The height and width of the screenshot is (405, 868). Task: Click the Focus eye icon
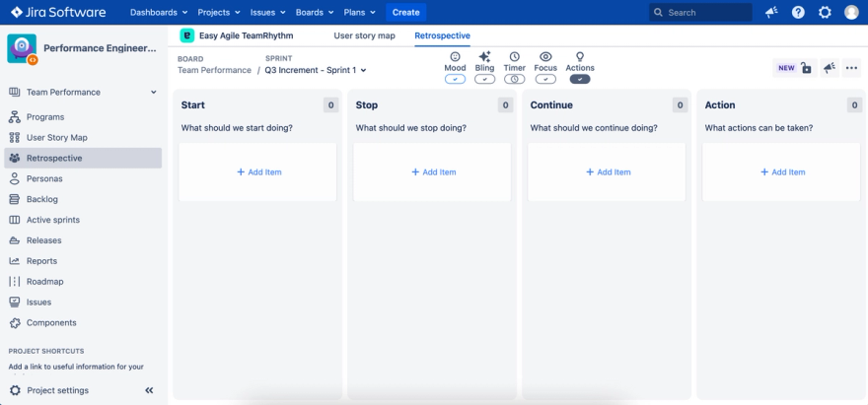[545, 56]
